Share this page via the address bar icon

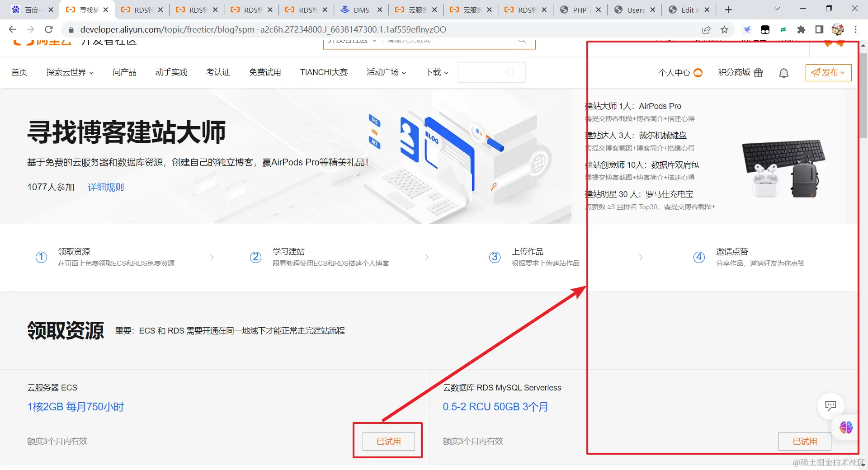pyautogui.click(x=706, y=29)
